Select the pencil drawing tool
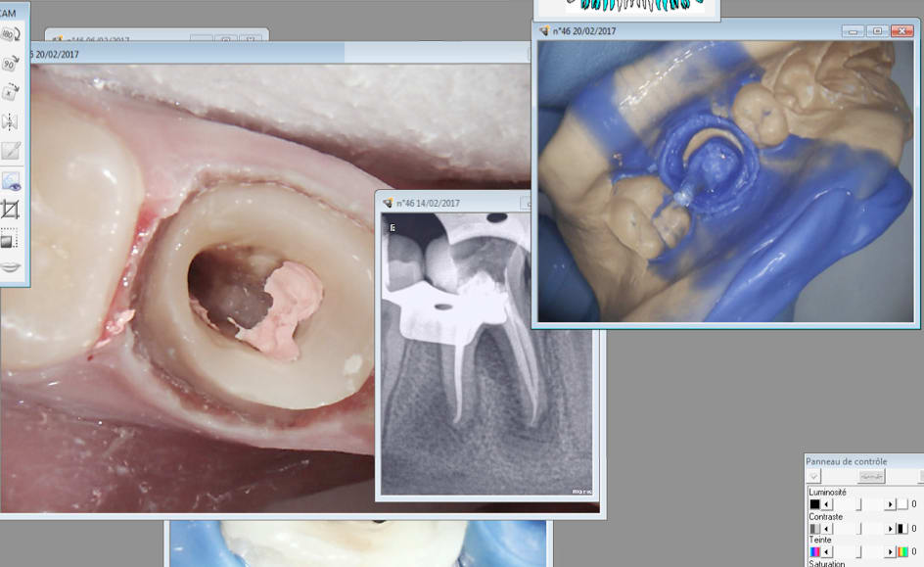 [11, 151]
